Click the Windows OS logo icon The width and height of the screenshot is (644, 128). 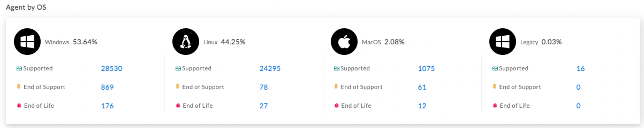(x=27, y=42)
